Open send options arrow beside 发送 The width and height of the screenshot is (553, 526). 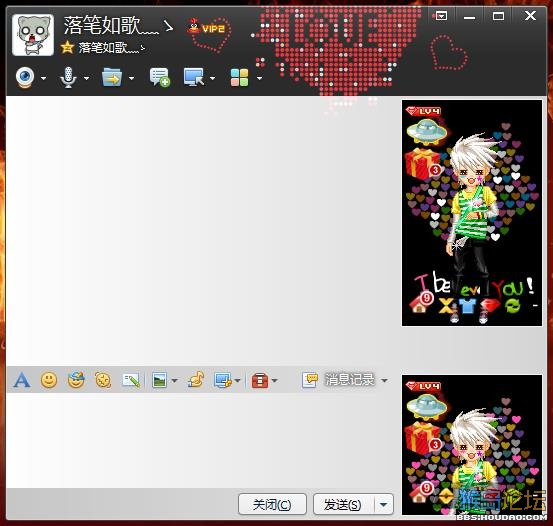point(383,504)
